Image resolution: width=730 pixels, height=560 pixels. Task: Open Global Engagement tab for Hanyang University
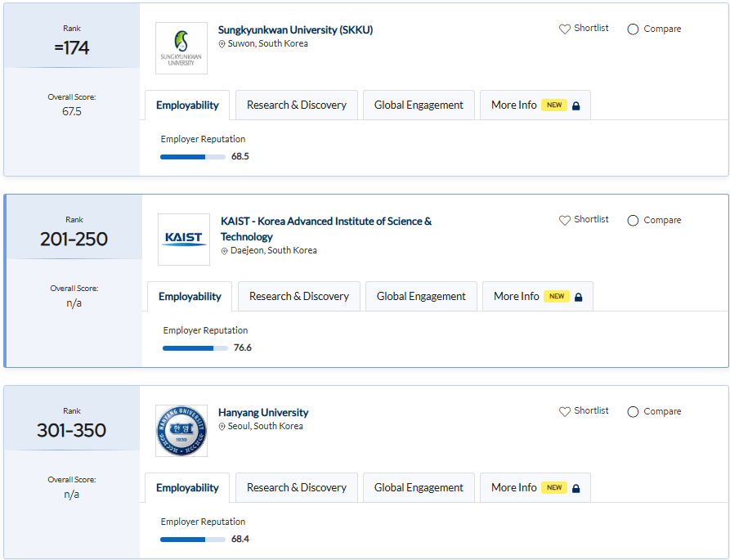coord(419,488)
